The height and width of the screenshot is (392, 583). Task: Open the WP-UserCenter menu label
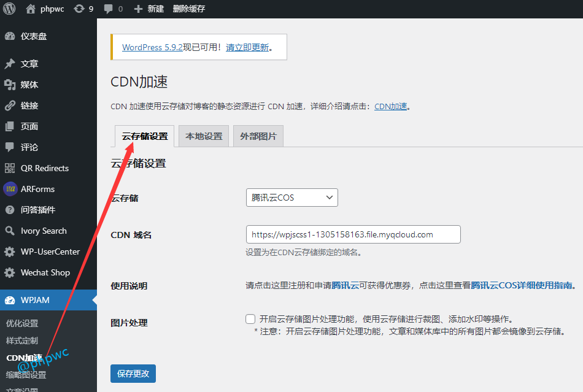(x=50, y=252)
